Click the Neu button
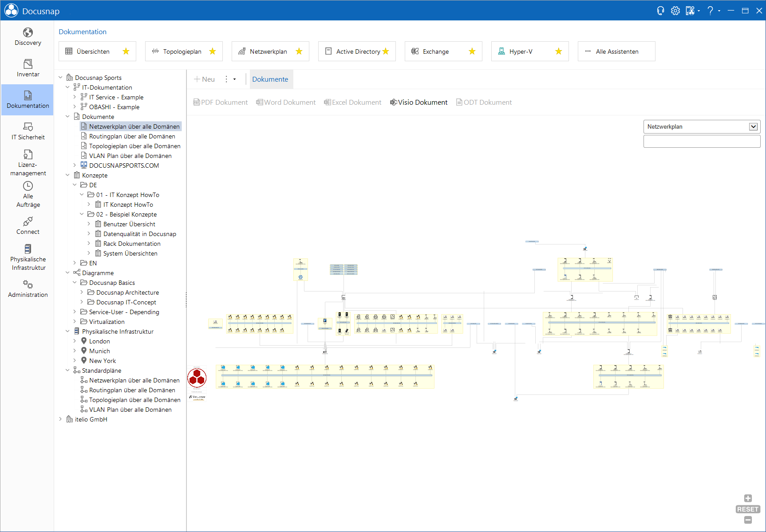Screen dimensions: 766x532 (x=205, y=79)
